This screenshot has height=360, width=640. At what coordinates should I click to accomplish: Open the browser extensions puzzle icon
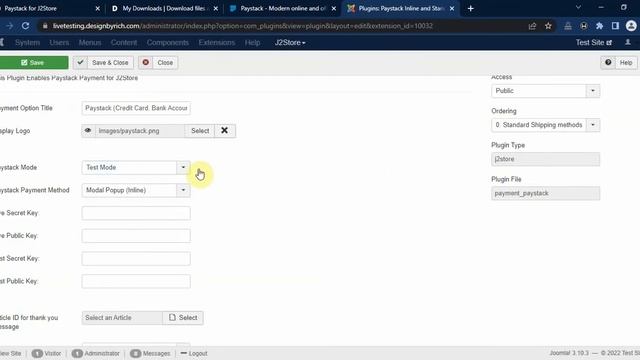click(600, 26)
